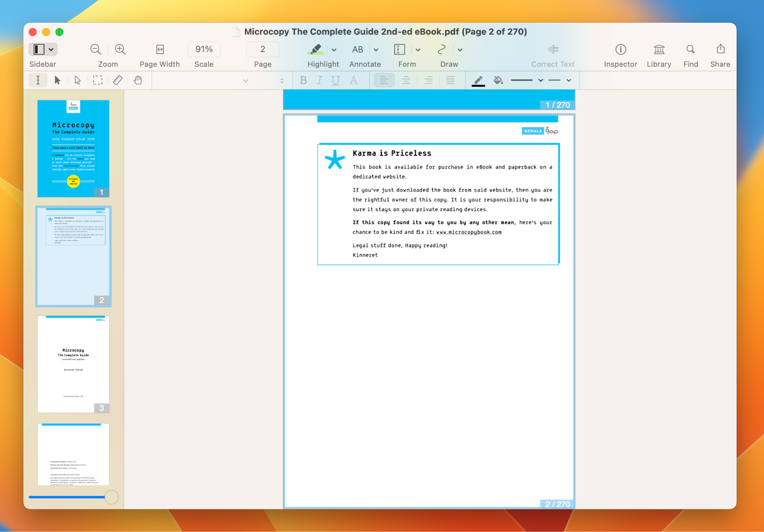Image resolution: width=764 pixels, height=532 pixels.
Task: Select the Highlight marker tool
Action: 316,49
